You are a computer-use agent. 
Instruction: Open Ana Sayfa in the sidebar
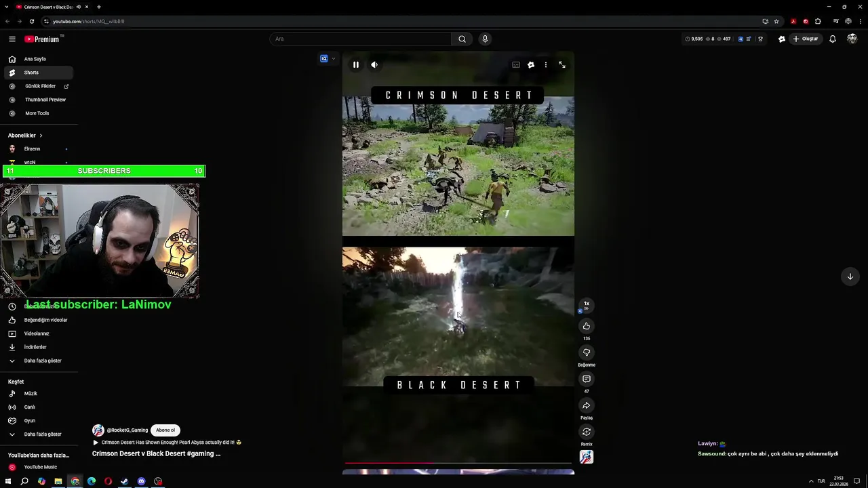click(x=39, y=59)
